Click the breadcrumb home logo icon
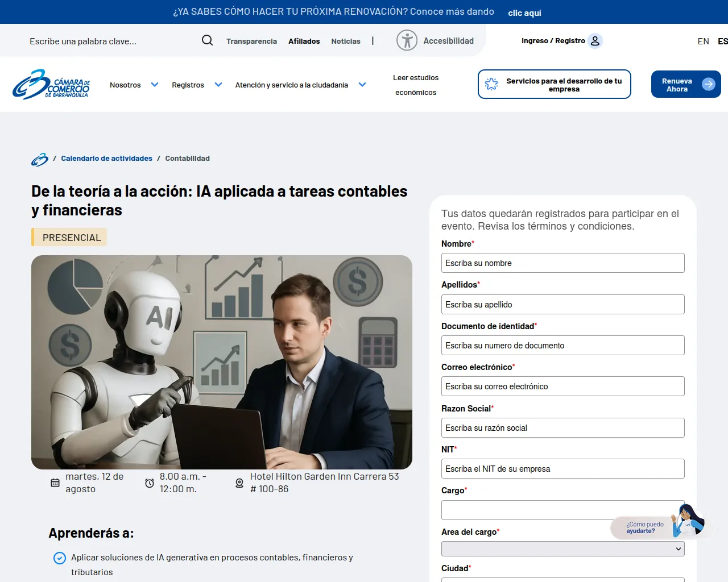 (39, 159)
